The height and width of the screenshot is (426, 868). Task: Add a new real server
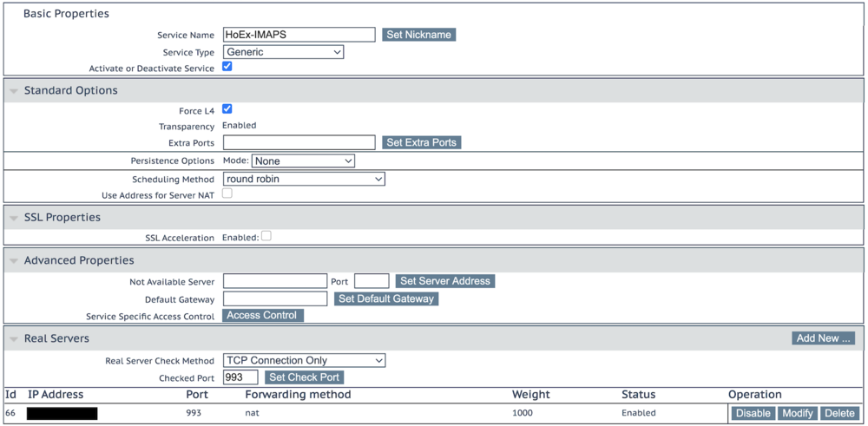click(823, 338)
